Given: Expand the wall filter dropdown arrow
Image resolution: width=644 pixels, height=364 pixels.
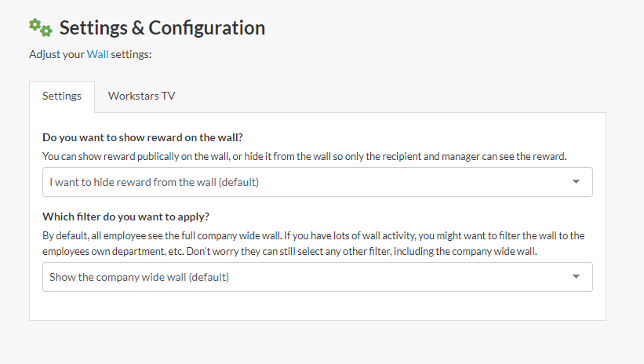Looking at the screenshot, I should point(576,277).
